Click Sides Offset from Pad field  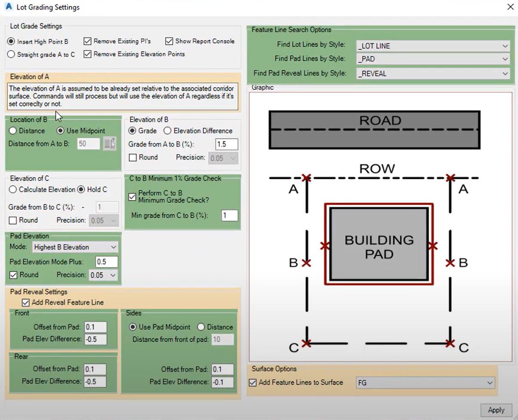(223, 369)
